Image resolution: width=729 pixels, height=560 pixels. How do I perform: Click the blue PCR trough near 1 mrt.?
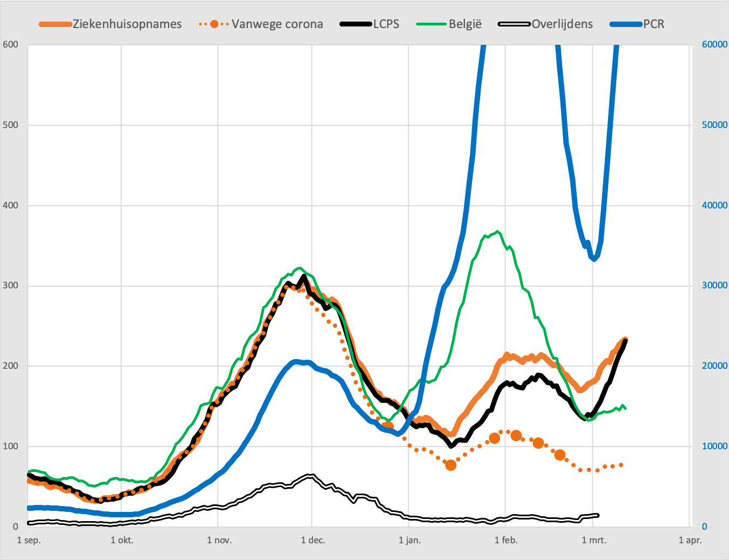[594, 259]
